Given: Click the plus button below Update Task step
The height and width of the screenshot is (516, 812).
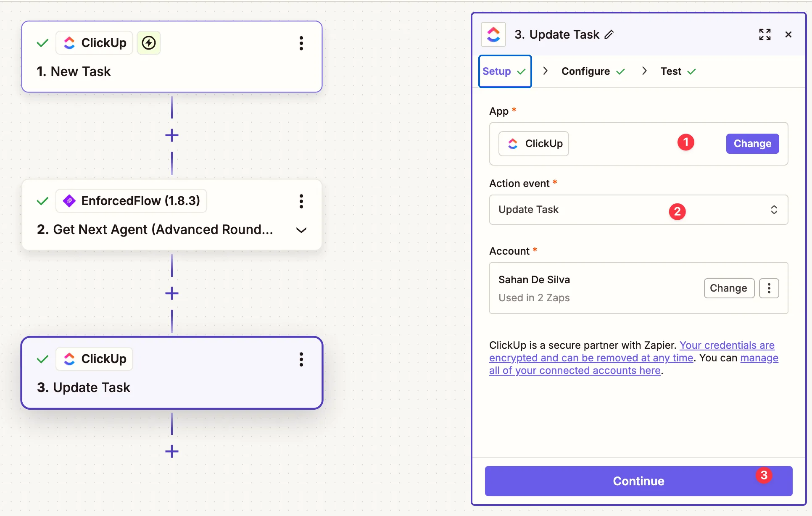Looking at the screenshot, I should click(x=171, y=452).
